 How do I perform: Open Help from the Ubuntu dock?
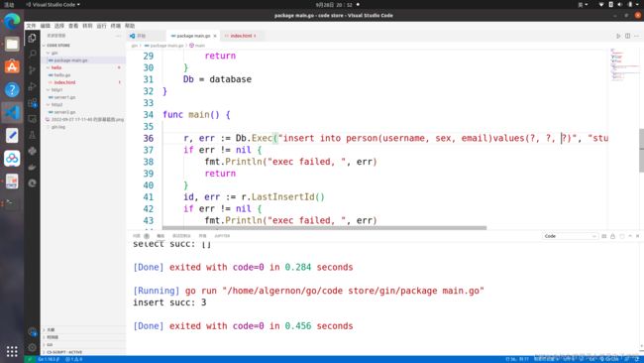click(12, 89)
